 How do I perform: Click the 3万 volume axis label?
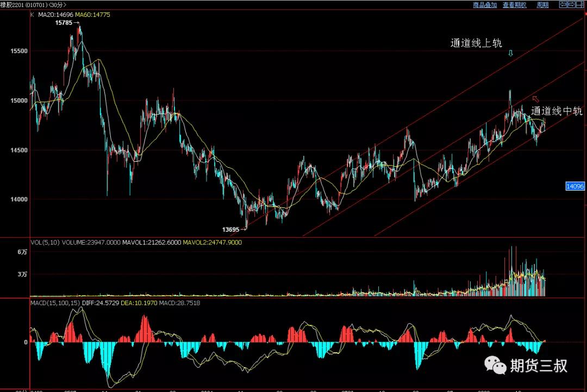[x=22, y=275]
